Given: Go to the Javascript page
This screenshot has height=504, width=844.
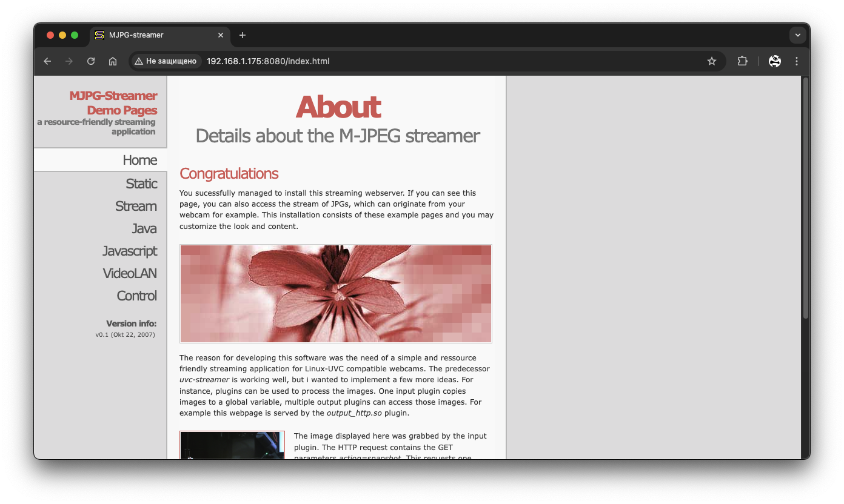Looking at the screenshot, I should pyautogui.click(x=130, y=251).
